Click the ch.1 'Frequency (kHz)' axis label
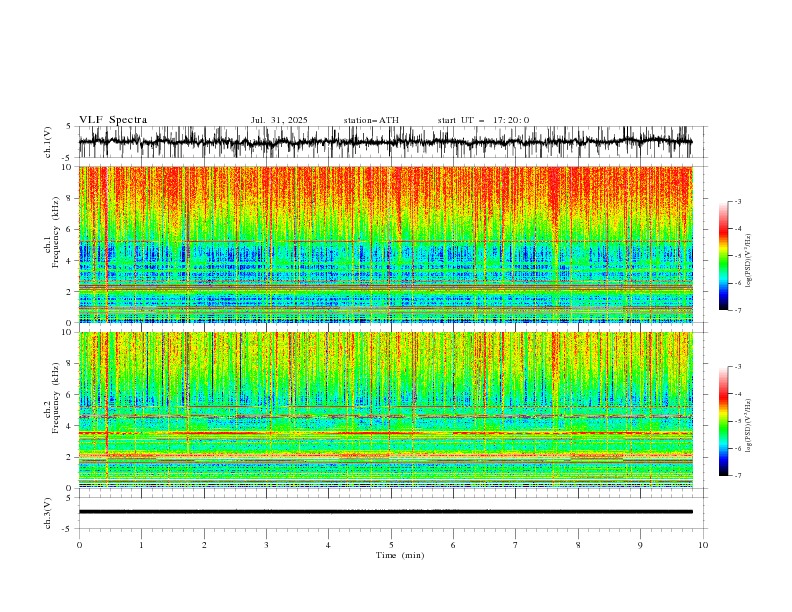 click(56, 232)
